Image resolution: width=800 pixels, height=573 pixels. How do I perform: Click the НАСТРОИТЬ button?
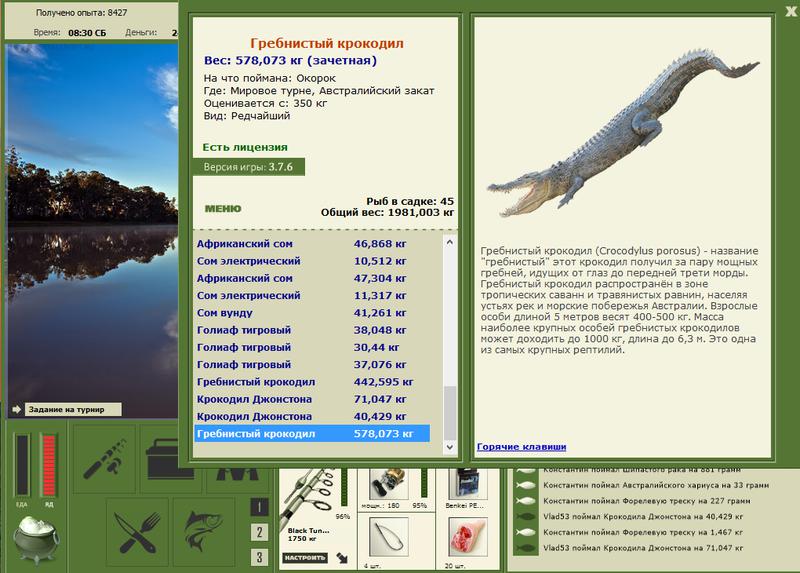coord(305,558)
